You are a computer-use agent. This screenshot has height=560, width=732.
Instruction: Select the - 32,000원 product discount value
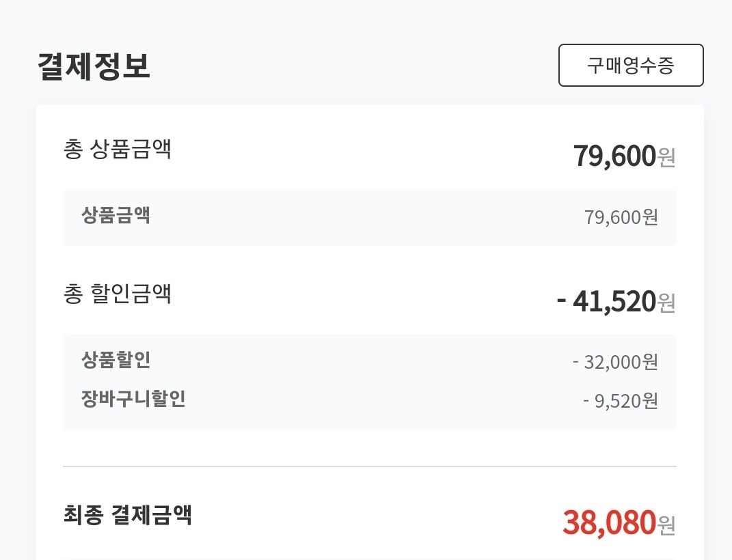coord(615,362)
